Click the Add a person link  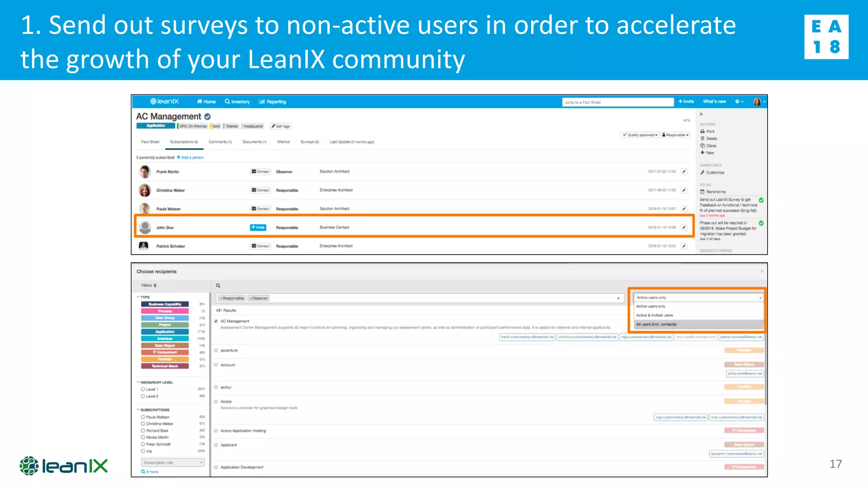click(x=190, y=158)
